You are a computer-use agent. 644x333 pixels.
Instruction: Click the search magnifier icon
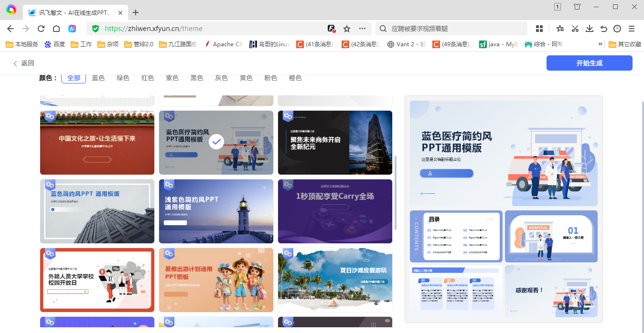click(x=383, y=29)
